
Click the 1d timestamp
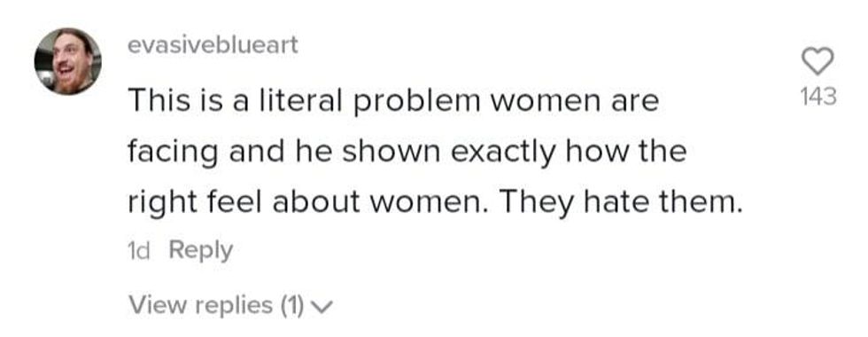click(x=138, y=250)
